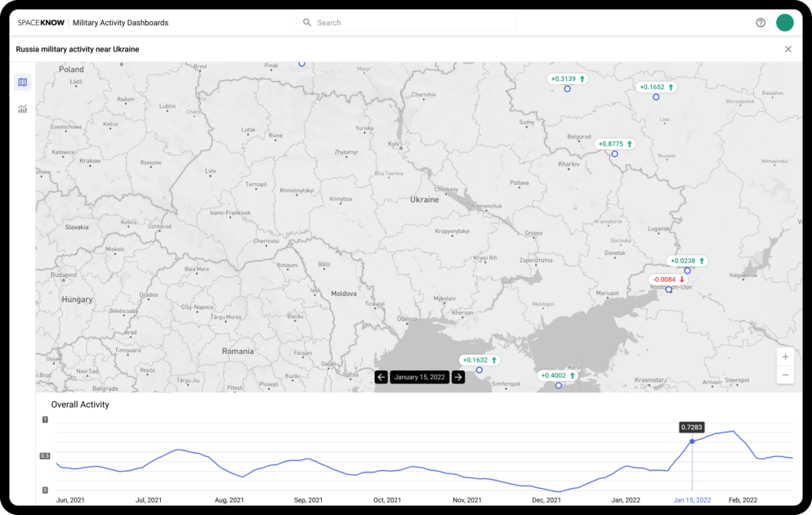Click the search magnifier icon
Screen dimensions: 812x515
pos(306,22)
